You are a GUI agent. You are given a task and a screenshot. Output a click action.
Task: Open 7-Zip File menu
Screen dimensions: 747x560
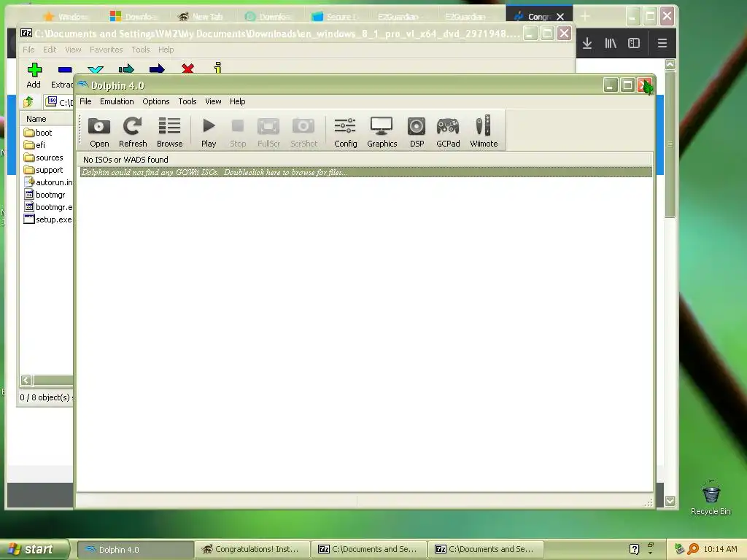28,50
